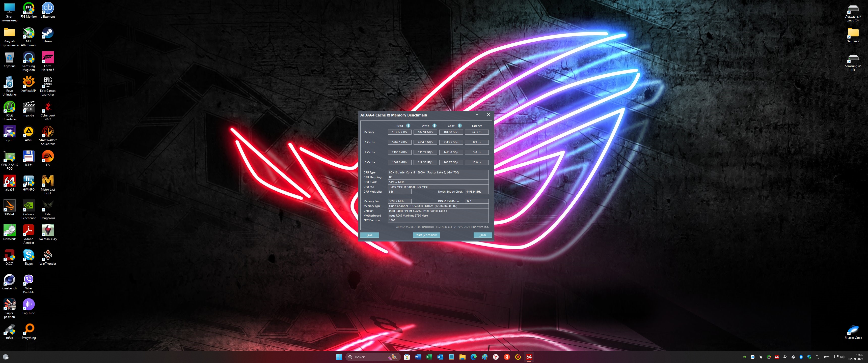Open Microsoft Edge from the taskbar
Viewport: 868px width, 363px height.
[473, 357]
